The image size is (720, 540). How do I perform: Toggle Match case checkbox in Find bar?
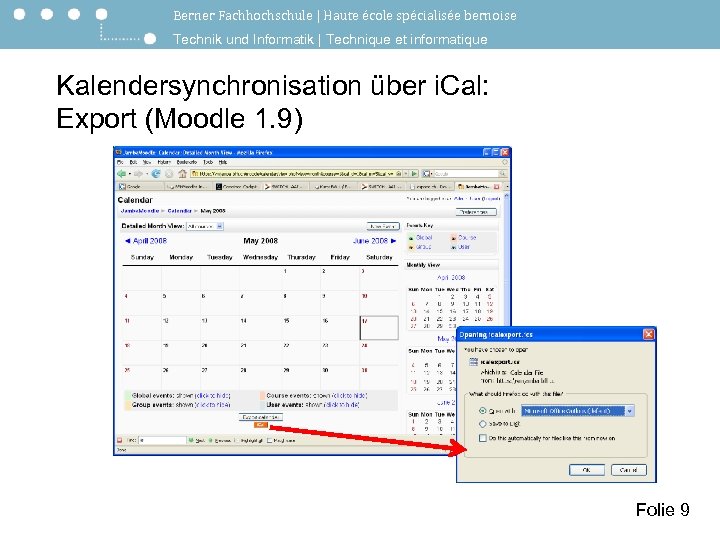(x=270, y=440)
